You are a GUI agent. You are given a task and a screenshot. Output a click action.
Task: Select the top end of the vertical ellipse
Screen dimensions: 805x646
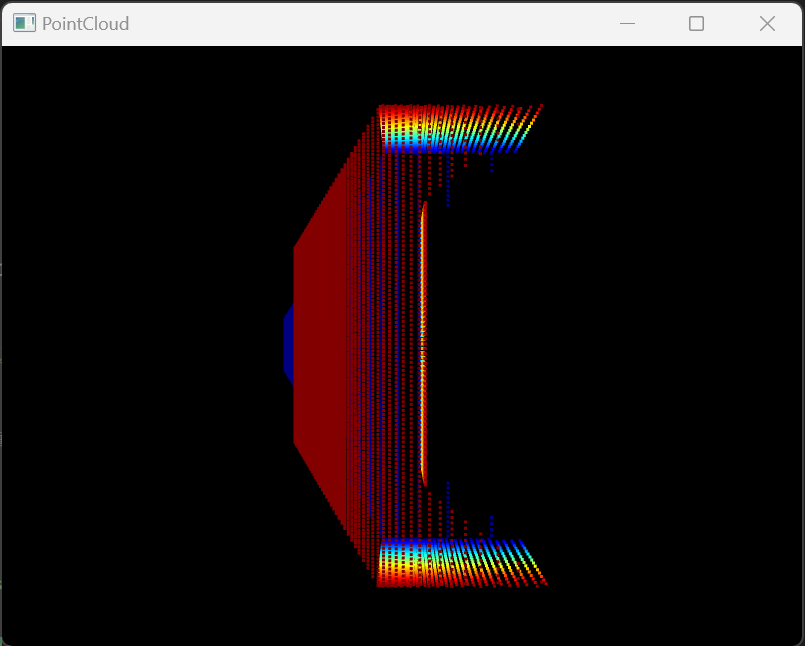[425, 205]
